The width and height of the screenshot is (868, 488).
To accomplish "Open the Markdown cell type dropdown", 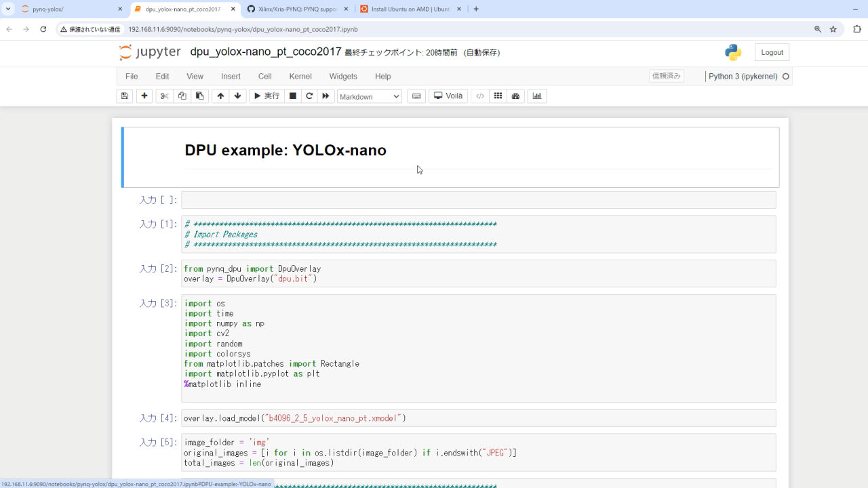I will 369,96.
